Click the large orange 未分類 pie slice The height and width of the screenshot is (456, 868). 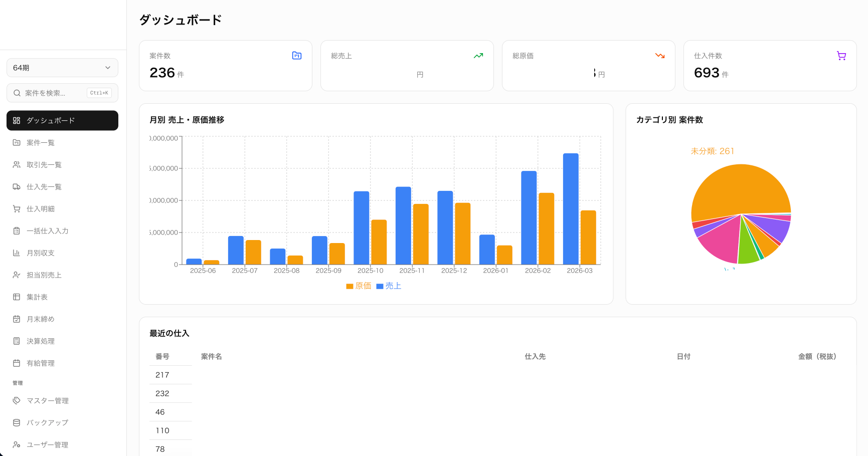740,190
